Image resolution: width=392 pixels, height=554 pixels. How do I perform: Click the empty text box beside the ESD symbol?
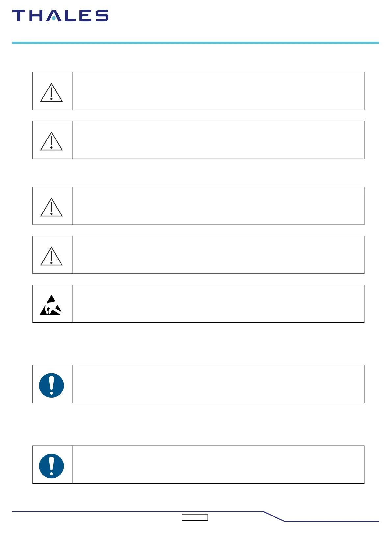[x=218, y=304]
